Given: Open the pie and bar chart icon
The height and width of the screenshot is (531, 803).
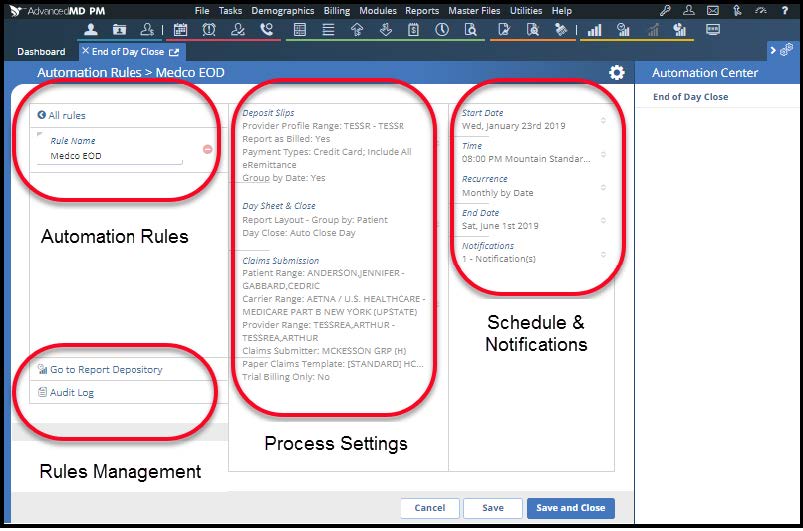Looking at the screenshot, I should coord(680,30).
